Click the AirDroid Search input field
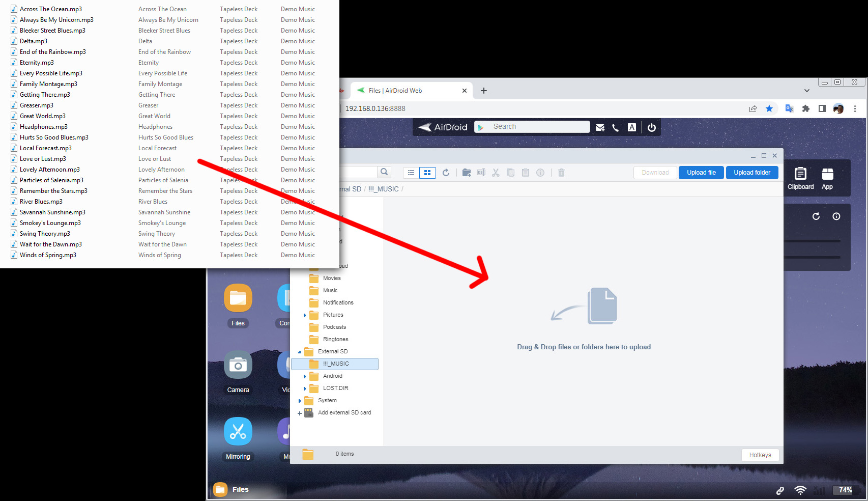The height and width of the screenshot is (501, 868). pyautogui.click(x=538, y=127)
